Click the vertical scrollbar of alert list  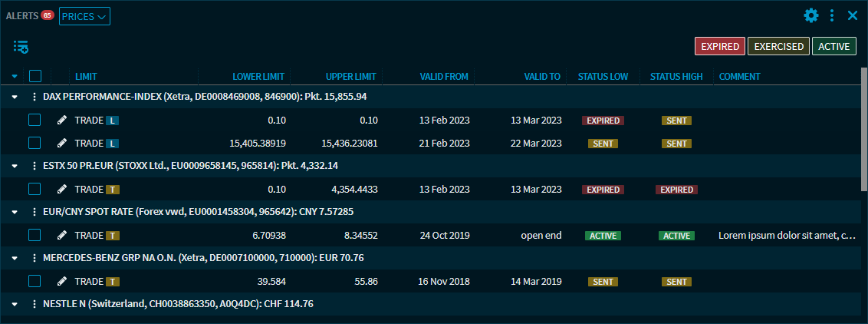pyautogui.click(x=863, y=131)
